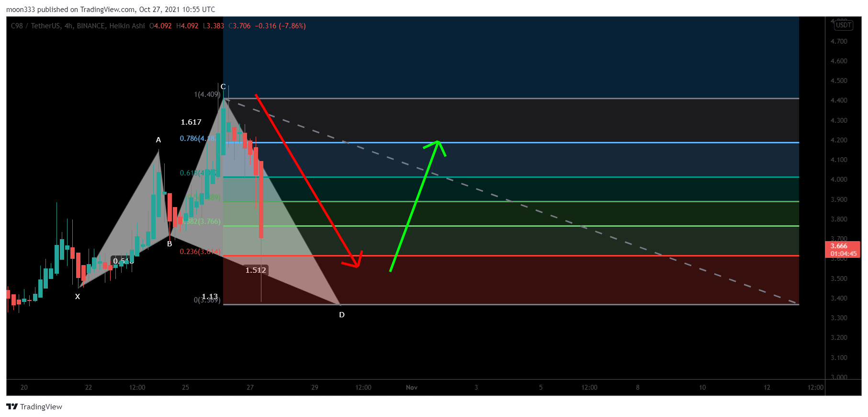Click the Fibonacci 0(3.369) level label

(207, 300)
